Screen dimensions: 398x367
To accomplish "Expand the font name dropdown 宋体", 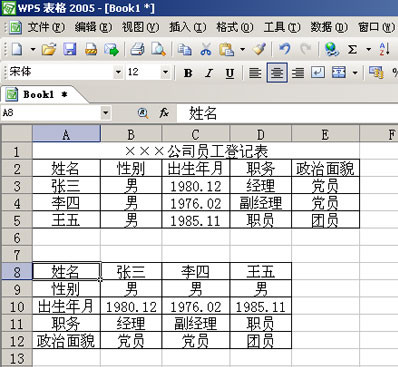I will [118, 72].
